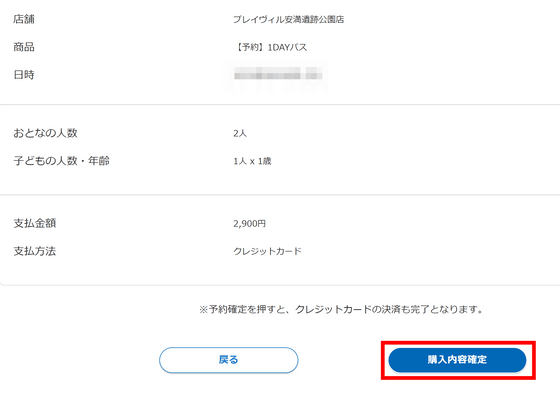Go back with the 戻る button

pos(229,360)
